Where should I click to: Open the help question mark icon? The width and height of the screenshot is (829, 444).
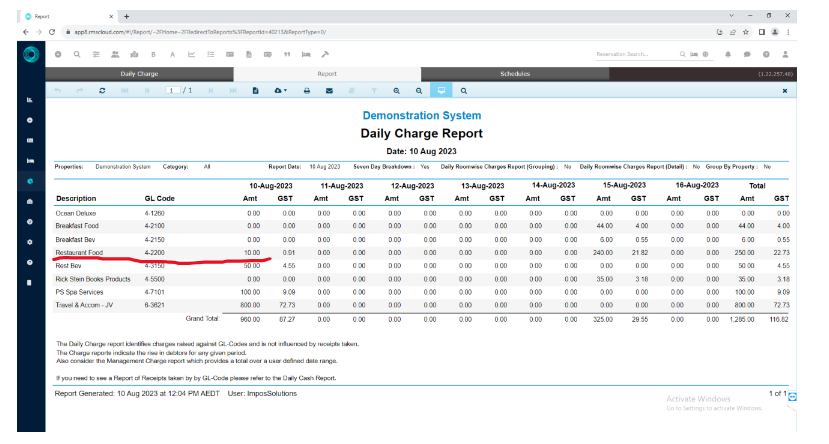point(767,54)
